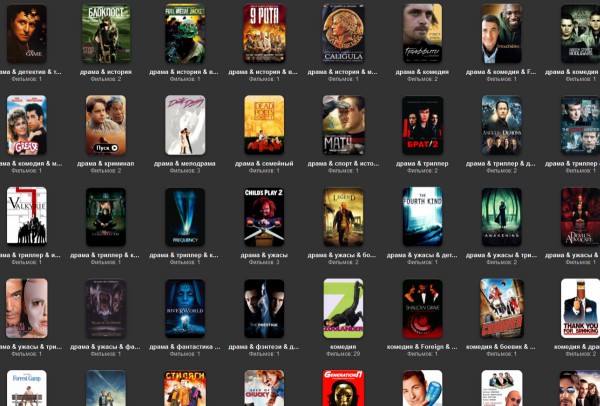Image resolution: width=600 pixels, height=406 pixels.
Task: Open the Valkyrie movie poster
Action: [x=27, y=217]
